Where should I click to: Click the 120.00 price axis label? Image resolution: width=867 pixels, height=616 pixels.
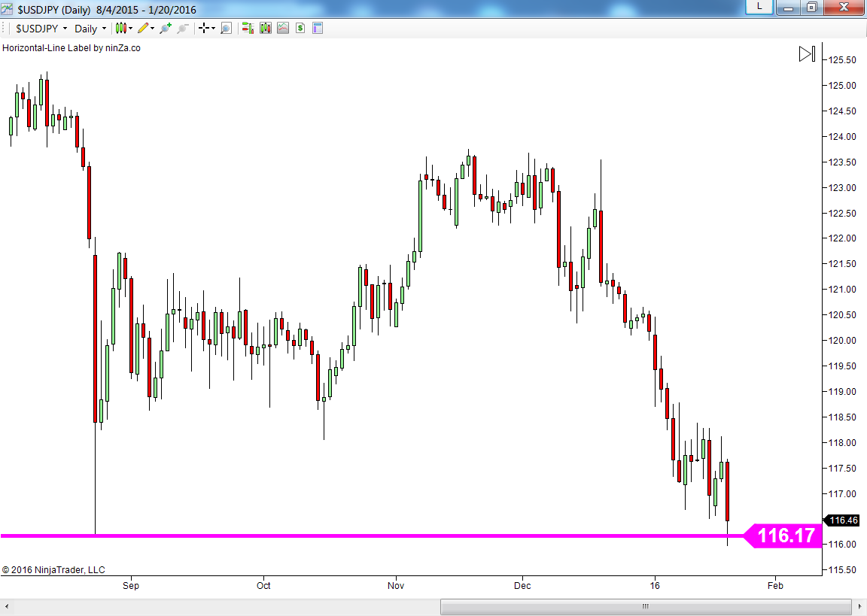click(842, 340)
